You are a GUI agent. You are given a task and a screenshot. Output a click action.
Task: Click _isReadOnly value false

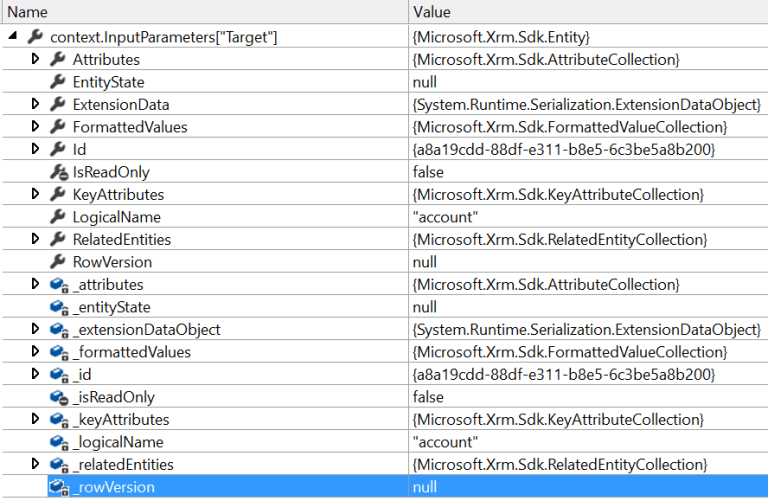coord(428,397)
